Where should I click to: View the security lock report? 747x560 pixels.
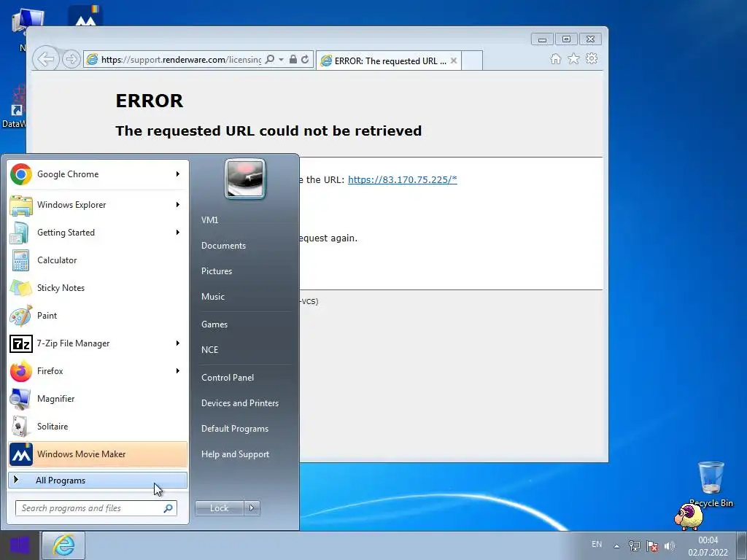[293, 60]
